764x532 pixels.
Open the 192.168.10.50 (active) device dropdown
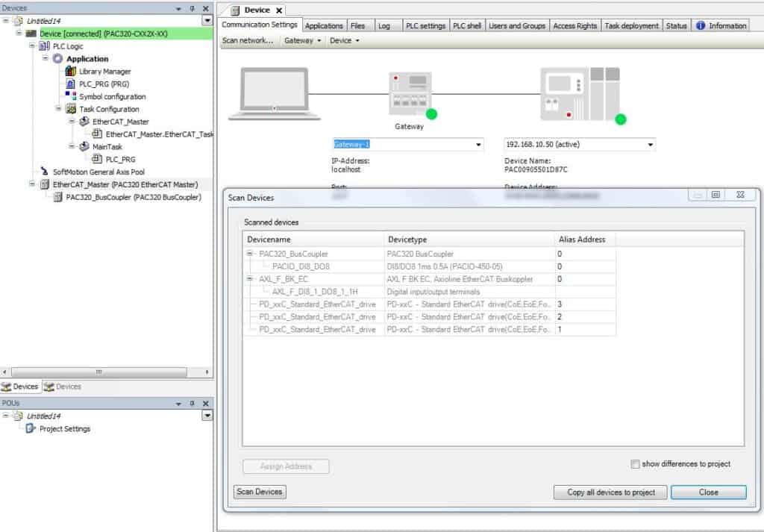click(x=650, y=145)
